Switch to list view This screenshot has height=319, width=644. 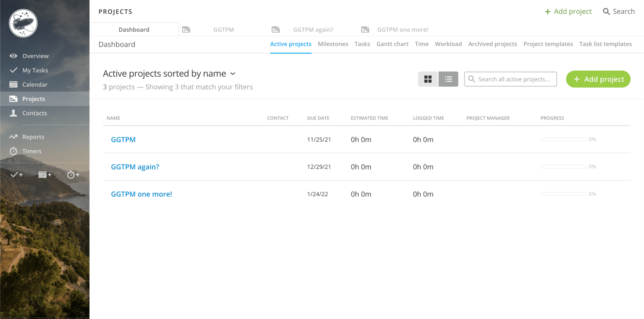point(448,79)
